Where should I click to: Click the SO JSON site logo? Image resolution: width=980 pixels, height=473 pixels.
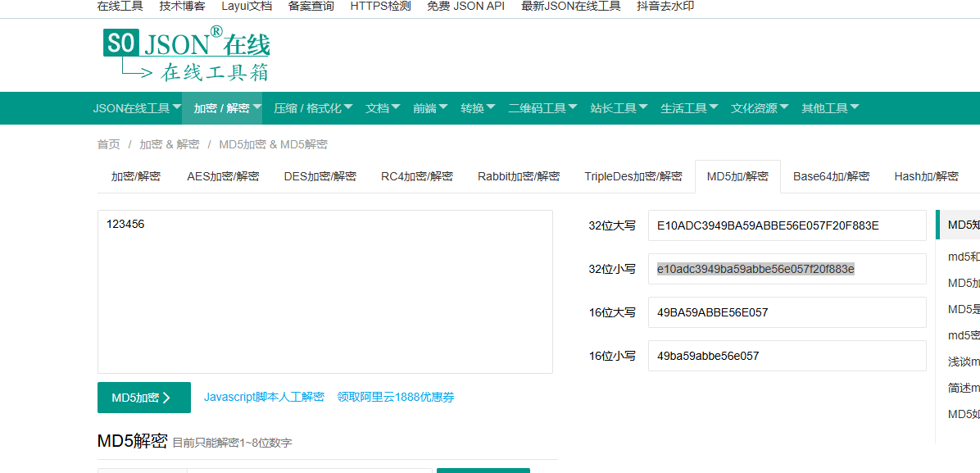[x=186, y=54]
